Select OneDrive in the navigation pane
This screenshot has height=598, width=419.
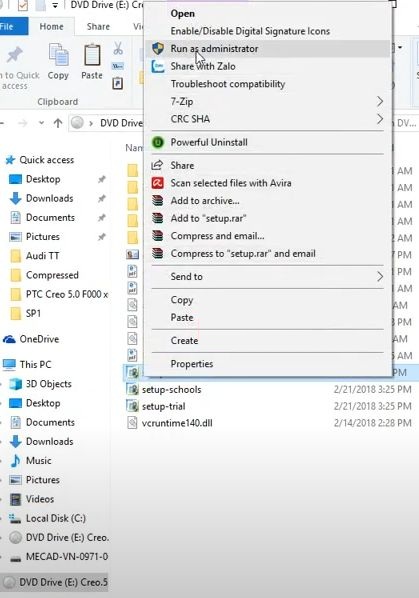[x=39, y=339]
